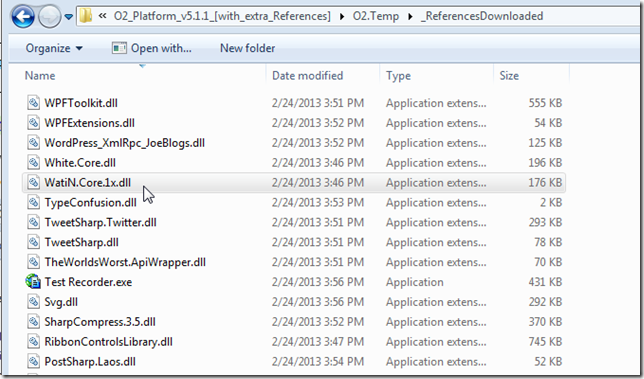Click RibbonControlsLibrary.dll file icon
This screenshot has height=379, width=644.
[33, 342]
